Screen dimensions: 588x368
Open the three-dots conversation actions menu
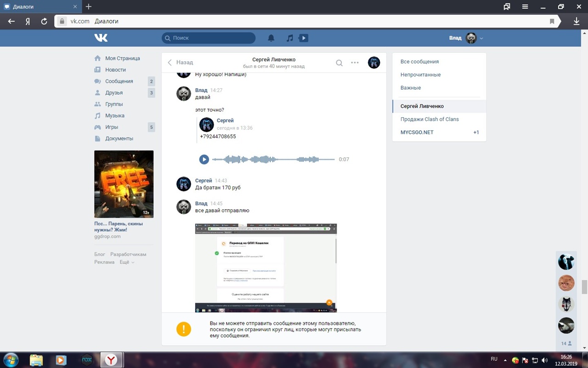(355, 63)
